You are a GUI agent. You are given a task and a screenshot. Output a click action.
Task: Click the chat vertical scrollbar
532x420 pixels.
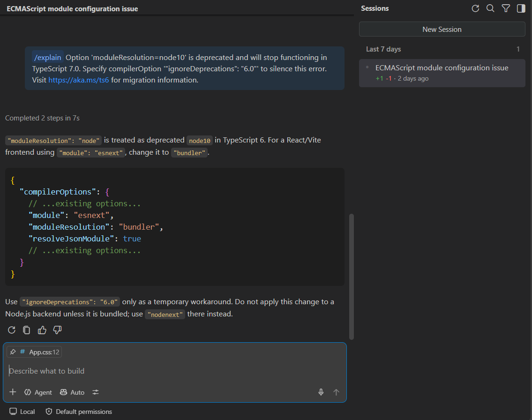click(x=352, y=277)
